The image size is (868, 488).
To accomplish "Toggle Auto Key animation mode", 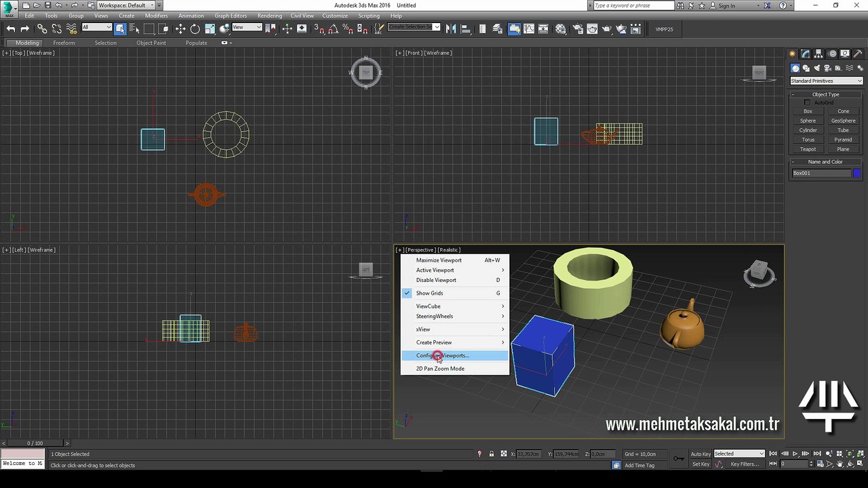I will [701, 454].
